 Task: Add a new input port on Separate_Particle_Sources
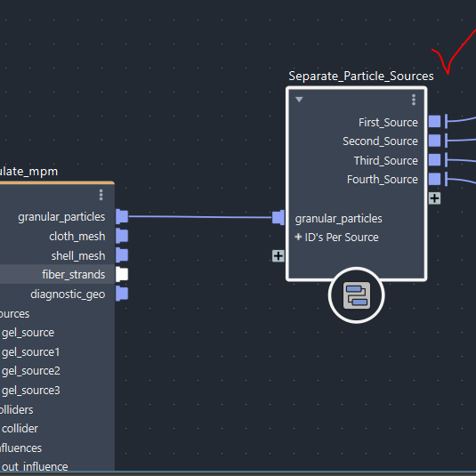[x=278, y=256]
